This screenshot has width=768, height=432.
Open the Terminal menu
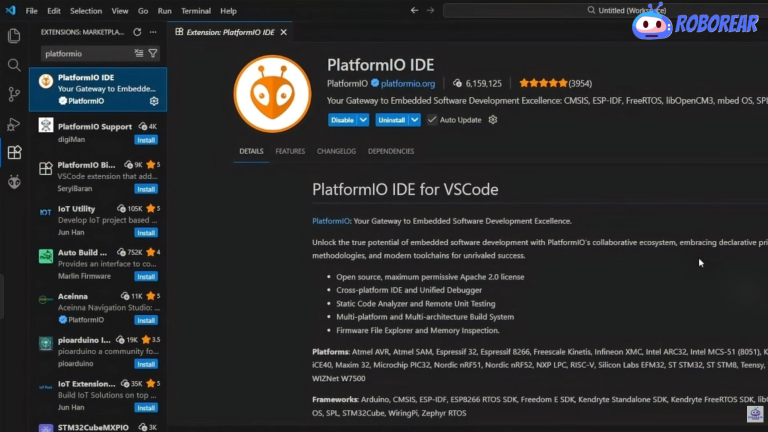(196, 11)
